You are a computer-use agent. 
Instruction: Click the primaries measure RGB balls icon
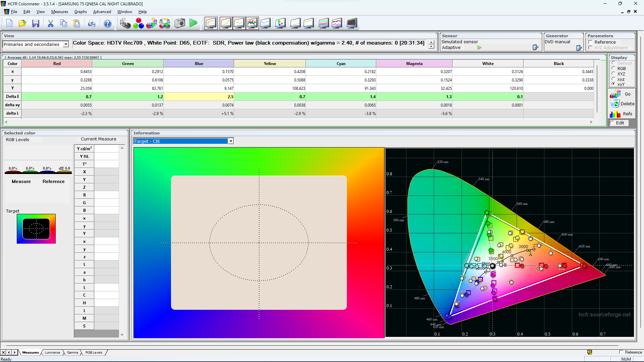point(138,23)
